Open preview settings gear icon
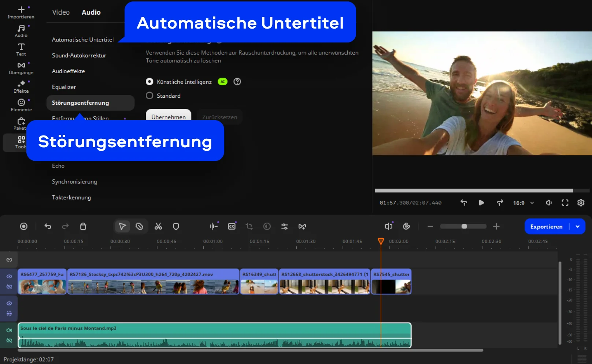This screenshot has width=592, height=364. click(581, 203)
